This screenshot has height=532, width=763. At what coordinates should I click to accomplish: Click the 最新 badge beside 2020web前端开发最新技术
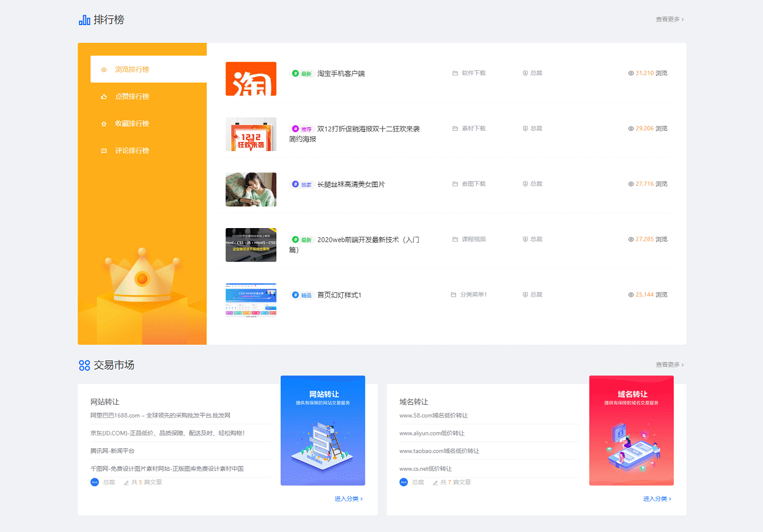[301, 240]
